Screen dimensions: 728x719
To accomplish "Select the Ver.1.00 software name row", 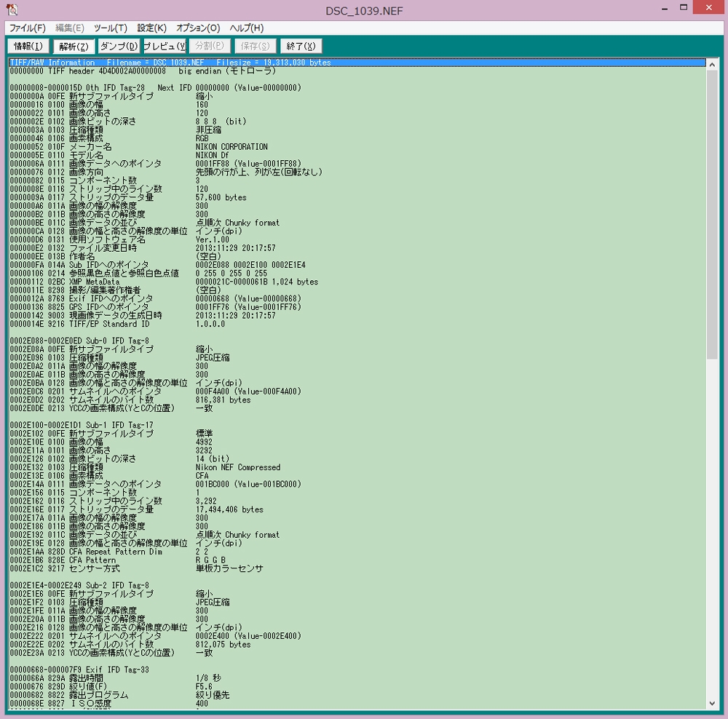I will point(357,239).
